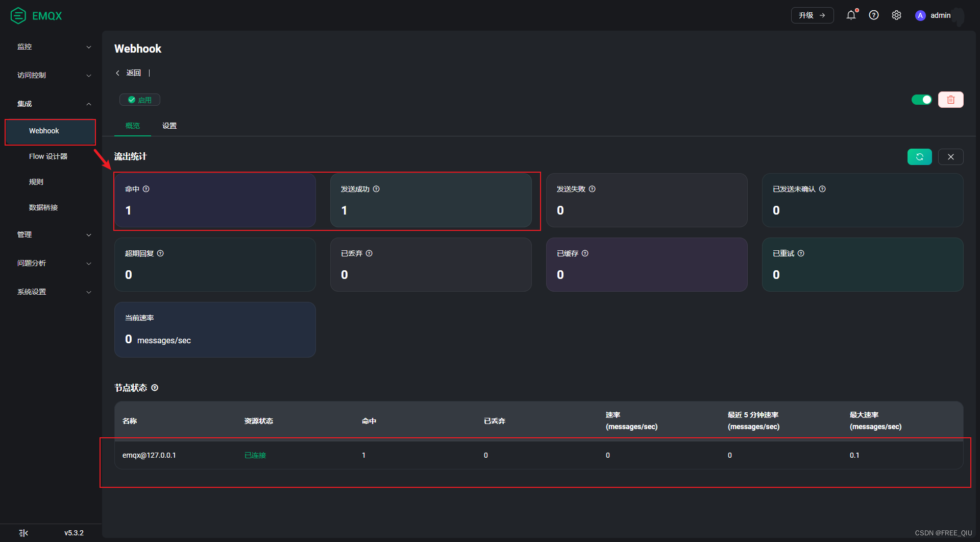Click the 名称 column header
This screenshot has width=980, height=542.
[x=130, y=421]
